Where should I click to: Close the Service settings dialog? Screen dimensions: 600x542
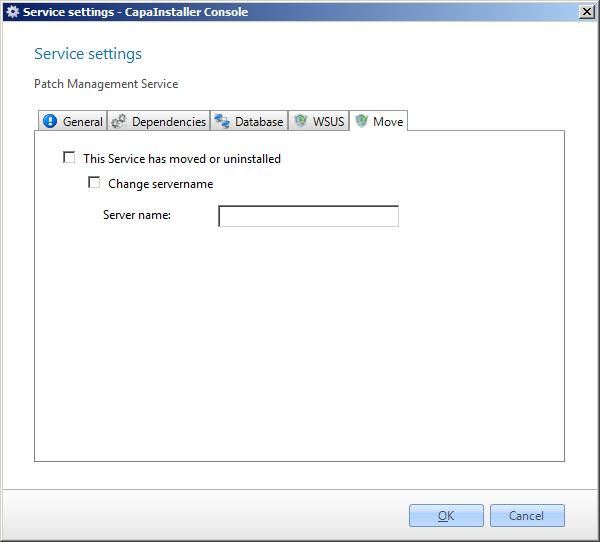[x=587, y=12]
